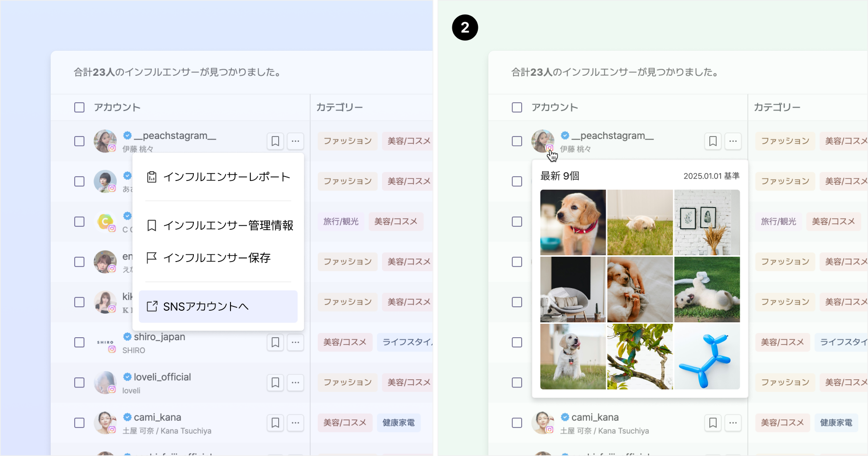Open the three-dot menu on shiro_japan row

(x=296, y=343)
